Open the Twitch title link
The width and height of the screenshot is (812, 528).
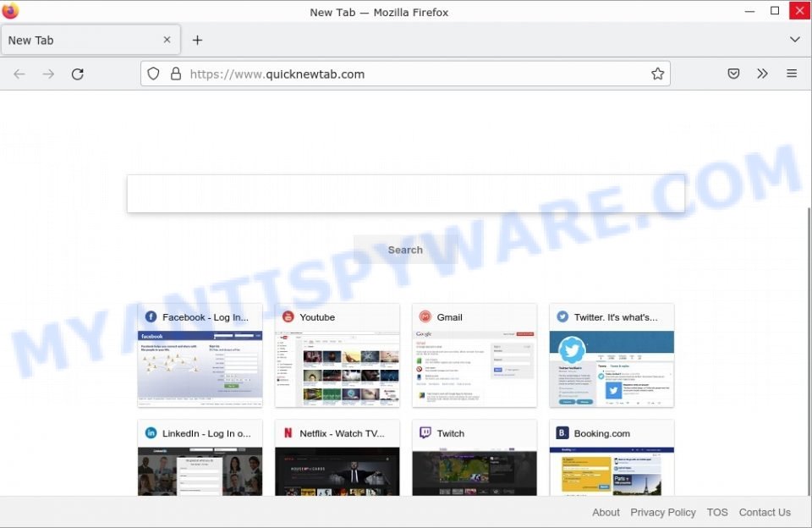coord(450,433)
